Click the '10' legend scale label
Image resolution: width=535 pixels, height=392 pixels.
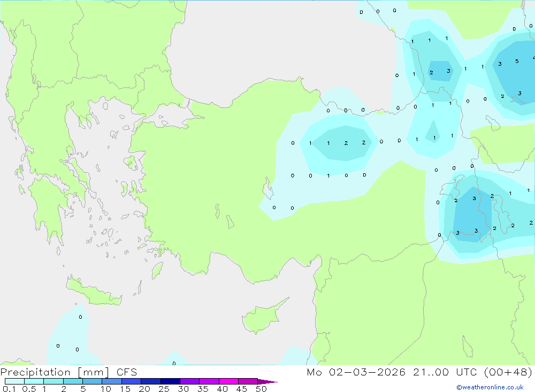tap(106, 389)
